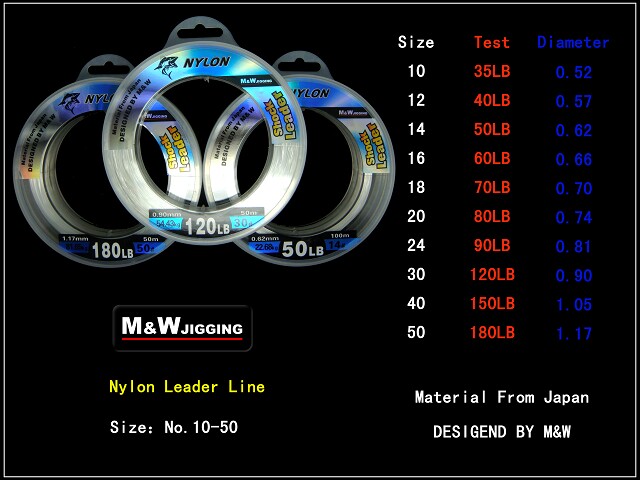This screenshot has height=480, width=640.
Task: Click the blue 'Diameter' column header
Action: tap(573, 42)
